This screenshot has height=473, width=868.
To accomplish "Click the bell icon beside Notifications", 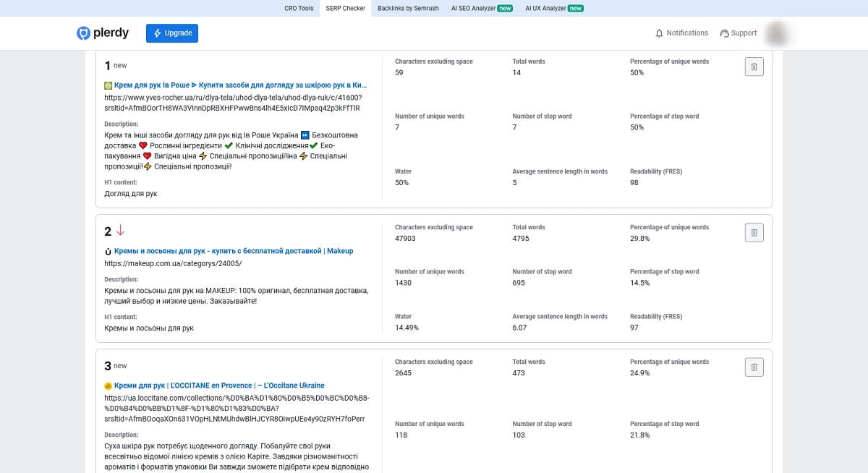I will pyautogui.click(x=659, y=33).
